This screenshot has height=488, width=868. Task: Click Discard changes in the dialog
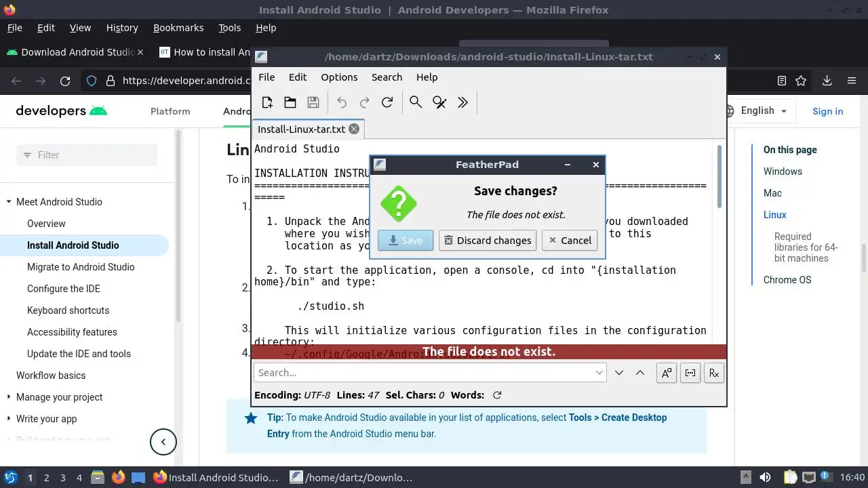pyautogui.click(x=488, y=241)
